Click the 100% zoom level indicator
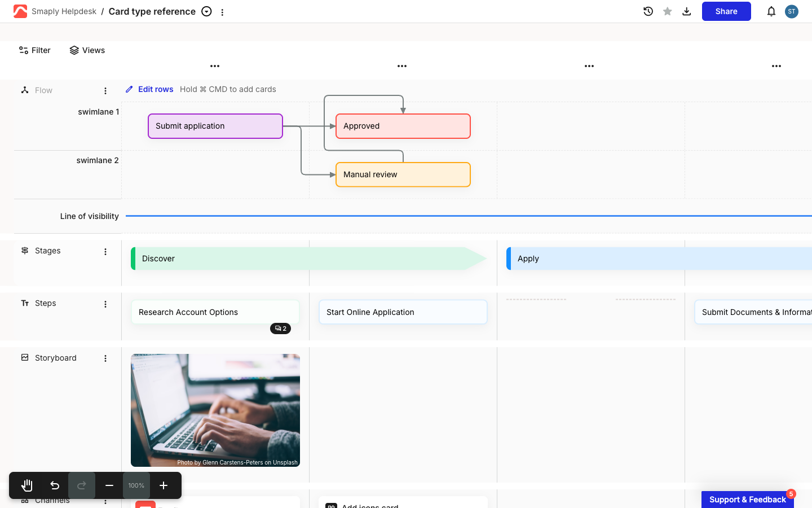The height and width of the screenshot is (508, 812). coord(136,485)
